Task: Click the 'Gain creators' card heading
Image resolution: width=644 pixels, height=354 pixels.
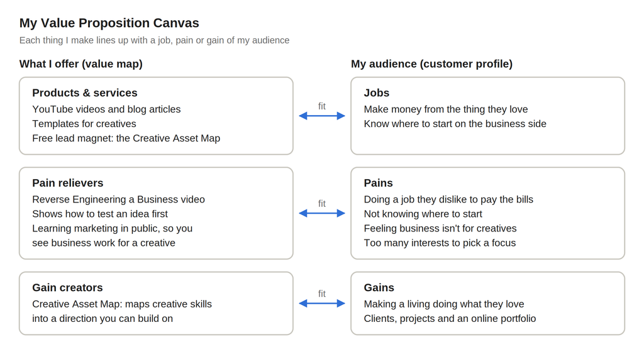Action: tap(68, 287)
